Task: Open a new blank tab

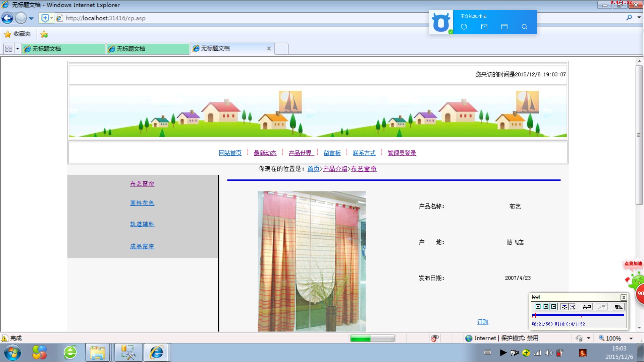Action: (281, 49)
